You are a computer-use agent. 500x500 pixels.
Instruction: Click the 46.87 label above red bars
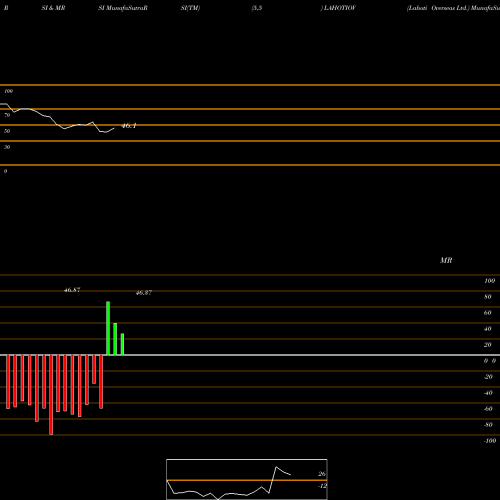72,290
